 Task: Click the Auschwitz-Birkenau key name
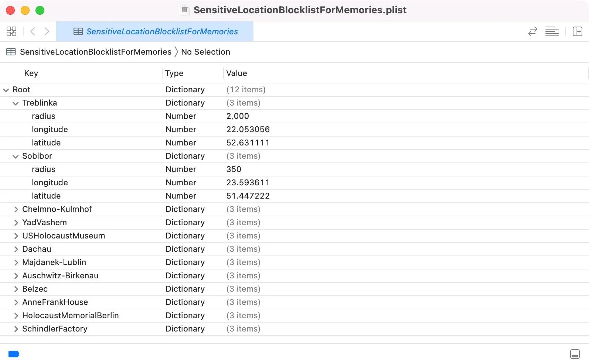pyautogui.click(x=60, y=275)
